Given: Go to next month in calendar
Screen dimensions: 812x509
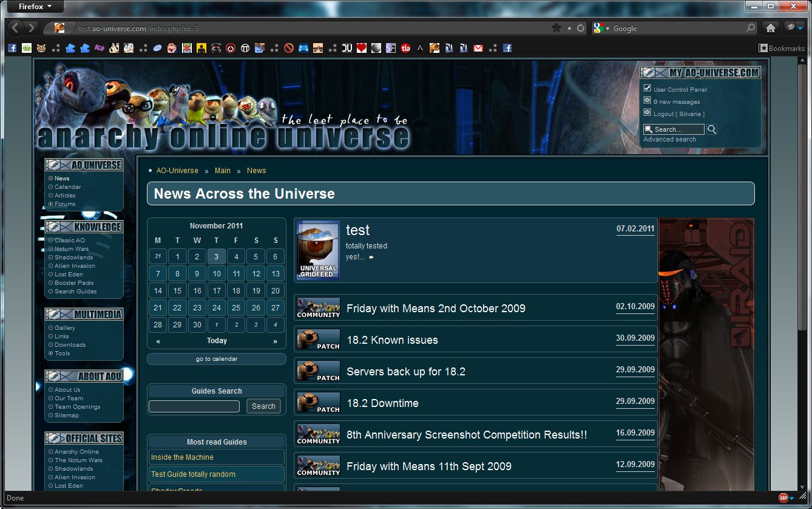Looking at the screenshot, I should tap(275, 341).
